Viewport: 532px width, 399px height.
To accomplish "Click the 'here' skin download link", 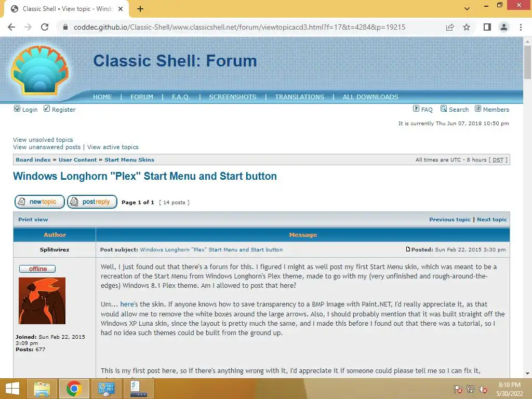I will point(127,304).
